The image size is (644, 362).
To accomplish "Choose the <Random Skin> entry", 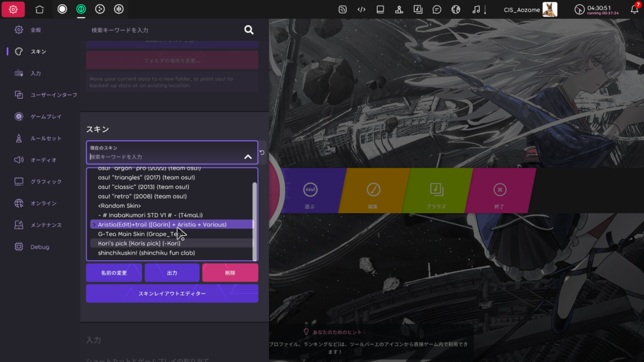I will pos(172,206).
